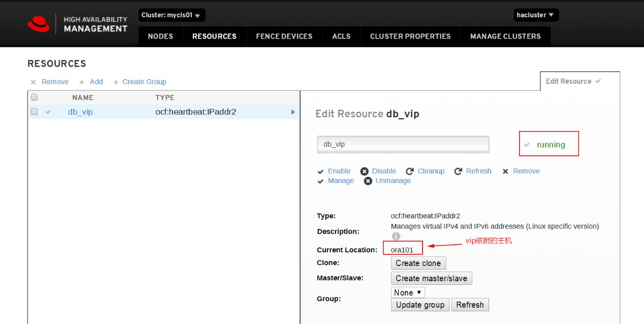Open the hacluster user dropdown
The width and height of the screenshot is (644, 324).
[x=536, y=15]
